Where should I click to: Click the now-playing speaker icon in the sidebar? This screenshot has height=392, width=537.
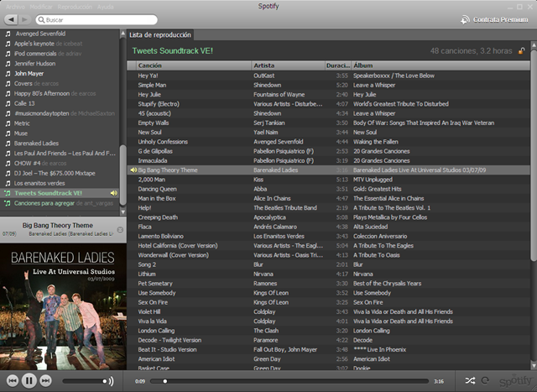coord(114,193)
